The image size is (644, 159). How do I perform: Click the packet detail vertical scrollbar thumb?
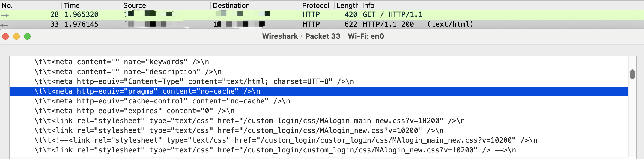coord(632,74)
